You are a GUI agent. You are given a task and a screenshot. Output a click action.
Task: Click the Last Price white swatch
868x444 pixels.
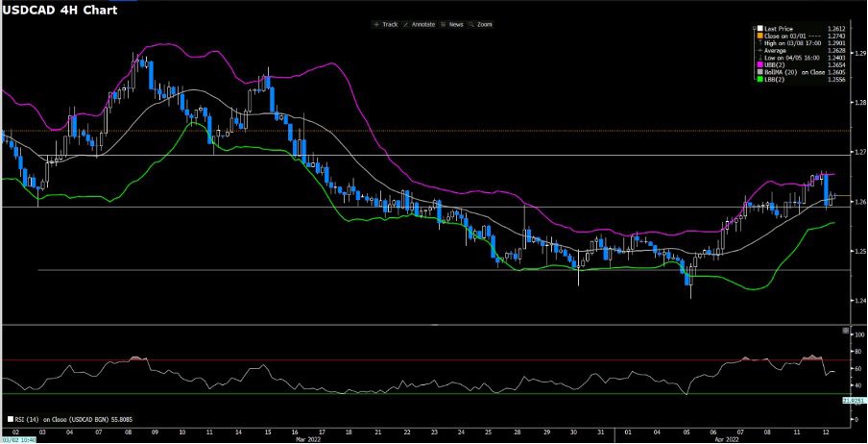760,28
